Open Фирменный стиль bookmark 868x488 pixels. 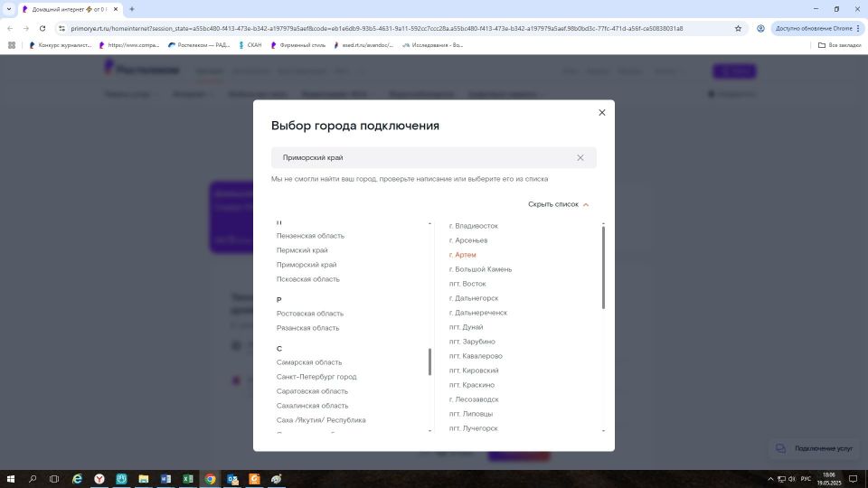point(297,45)
